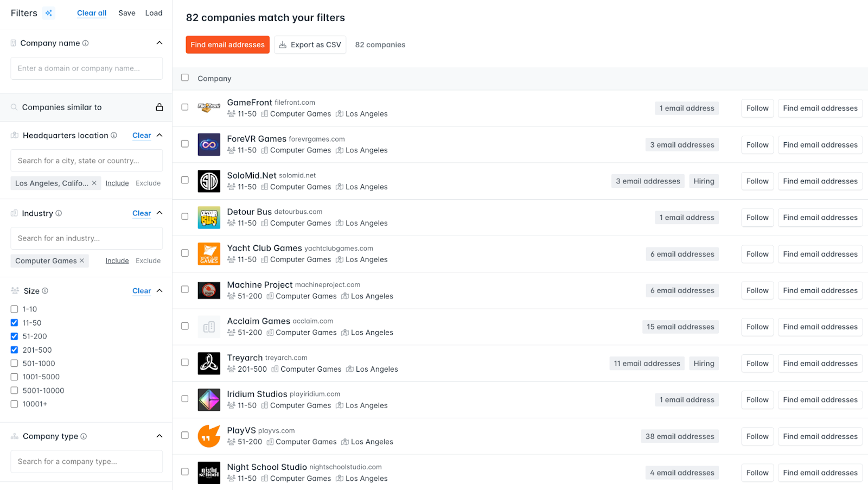Click the Treyarch company logo
The width and height of the screenshot is (868, 490).
click(x=209, y=363)
